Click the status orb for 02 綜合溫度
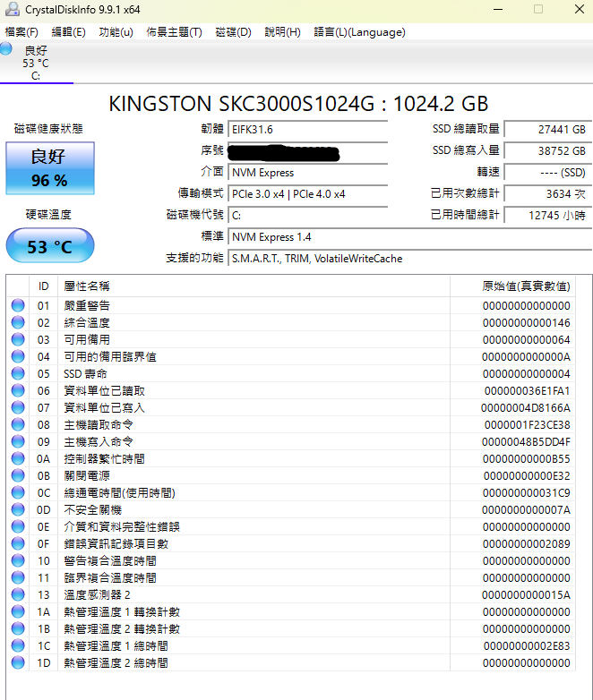Image resolution: width=593 pixels, height=700 pixels. (18, 322)
